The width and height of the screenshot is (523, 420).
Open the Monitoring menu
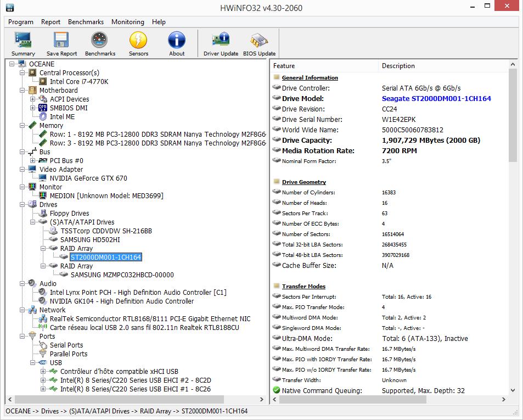(x=127, y=22)
